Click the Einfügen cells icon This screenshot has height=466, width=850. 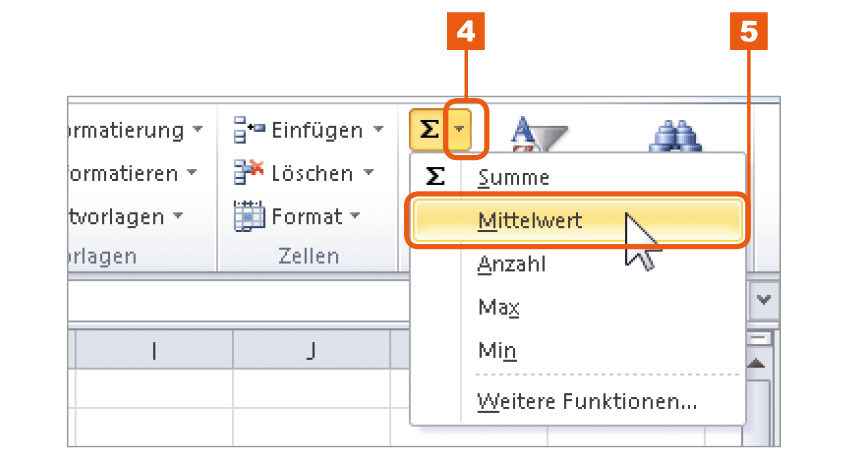coord(249,130)
